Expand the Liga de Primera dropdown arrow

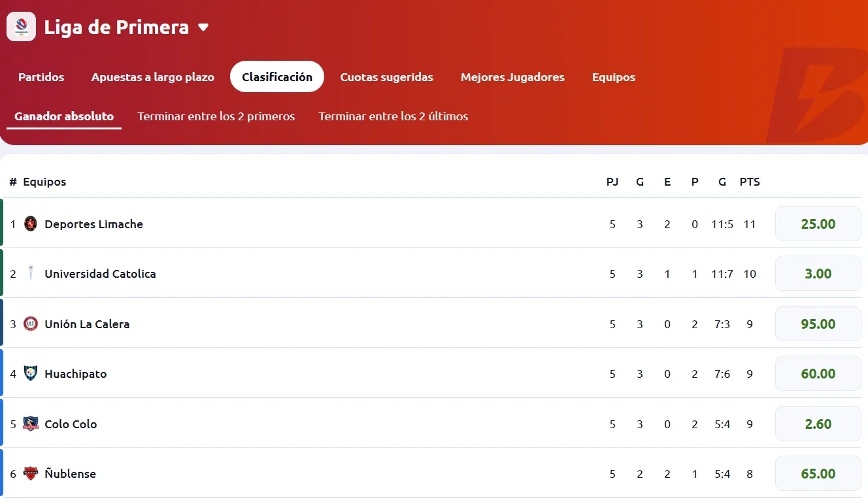(203, 27)
